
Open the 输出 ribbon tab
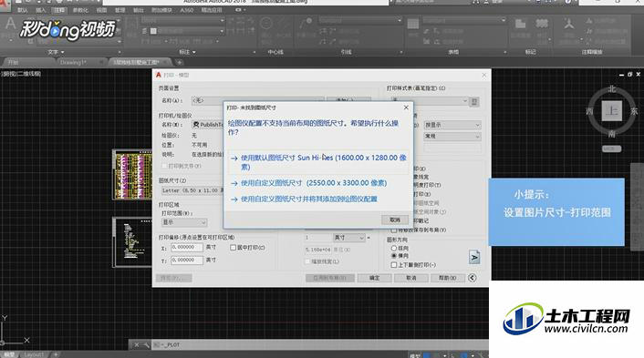139,10
